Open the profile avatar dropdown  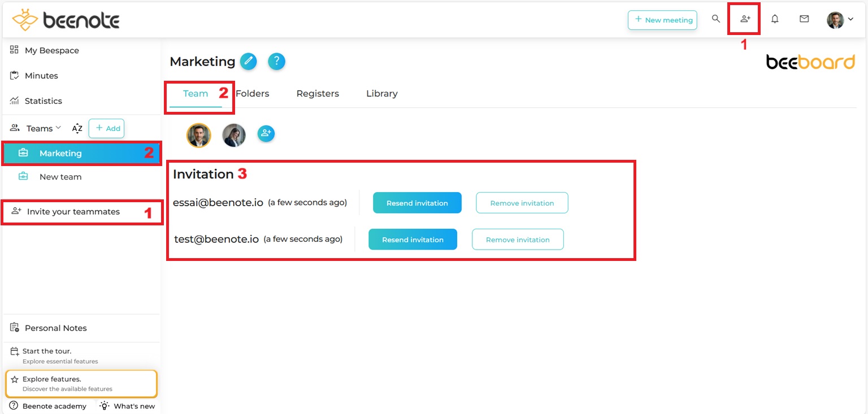coord(840,20)
